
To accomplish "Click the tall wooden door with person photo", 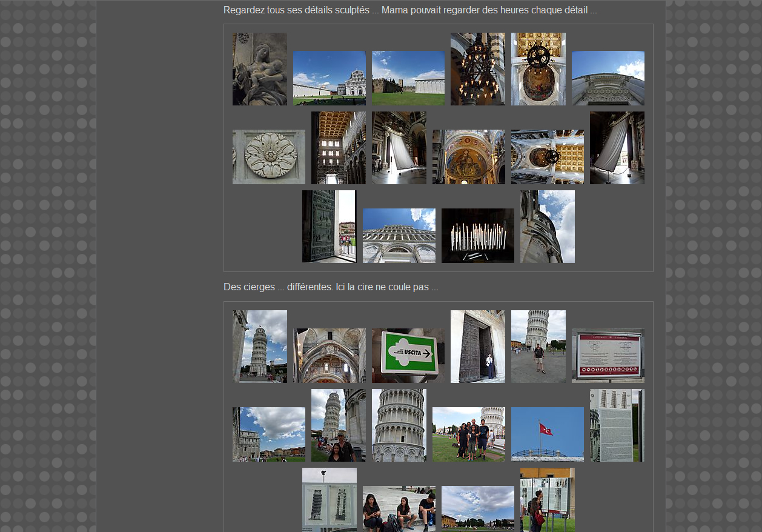I will coord(477,347).
